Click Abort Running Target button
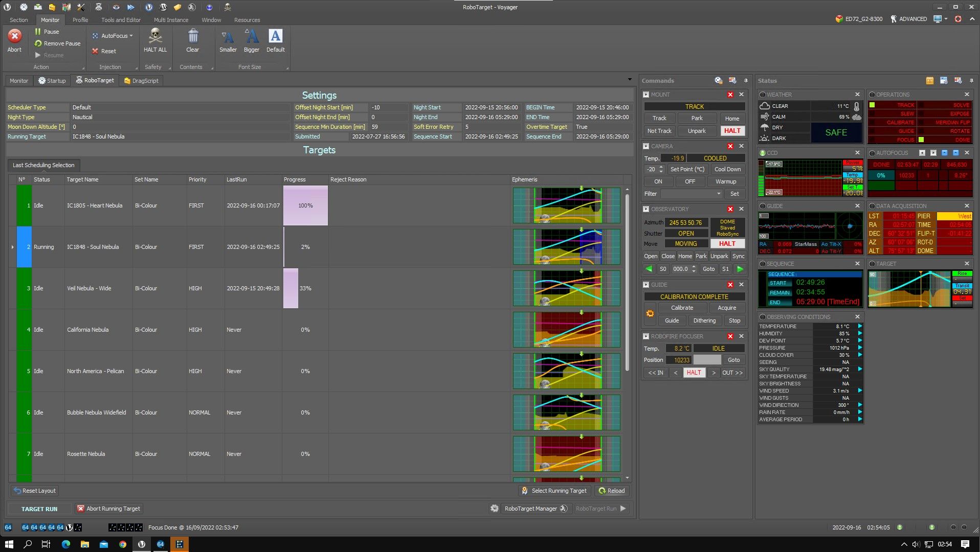The image size is (980, 552). click(108, 509)
